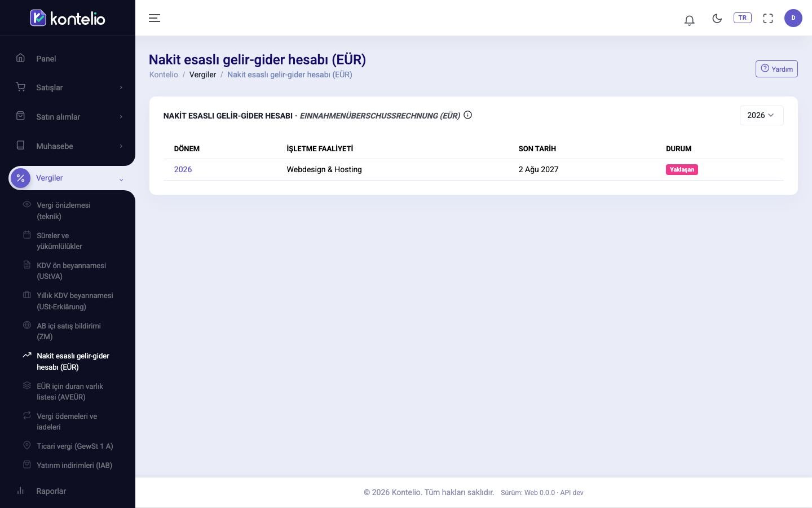Open the notifications bell
812x508 pixels.
pyautogui.click(x=689, y=20)
